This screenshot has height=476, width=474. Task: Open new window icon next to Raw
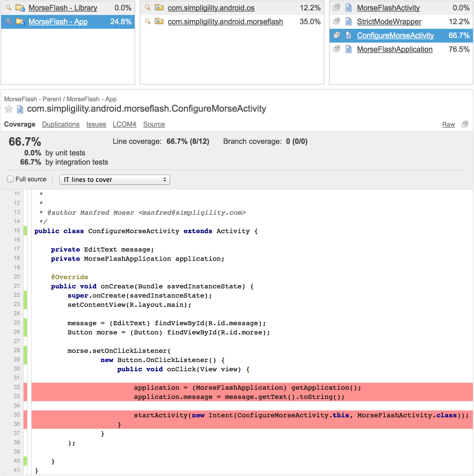click(465, 124)
